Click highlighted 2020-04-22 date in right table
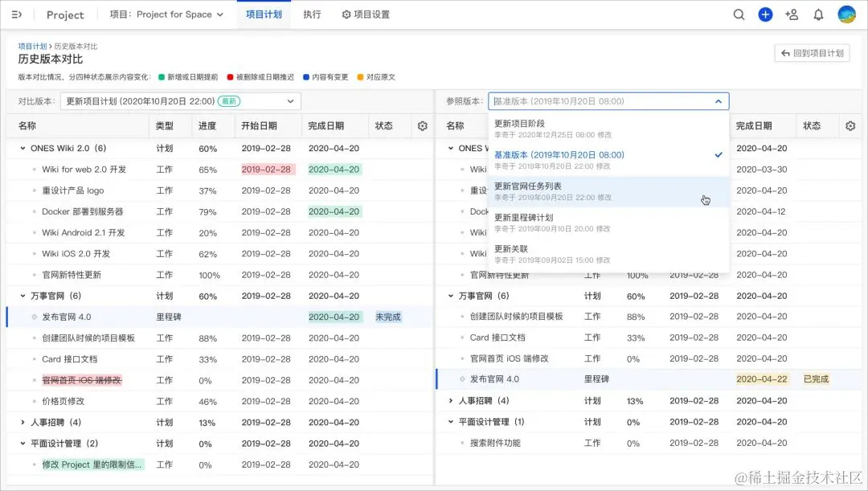This screenshot has height=491, width=868. tap(762, 379)
